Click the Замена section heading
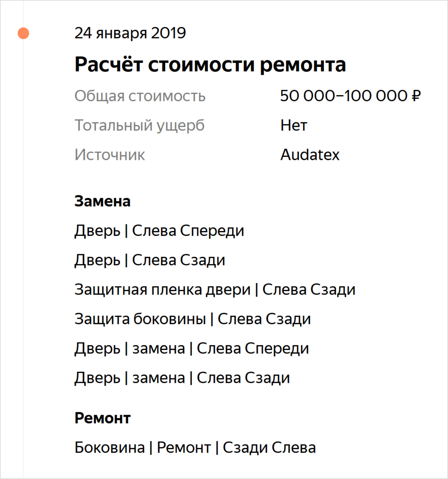 pyautogui.click(x=102, y=201)
